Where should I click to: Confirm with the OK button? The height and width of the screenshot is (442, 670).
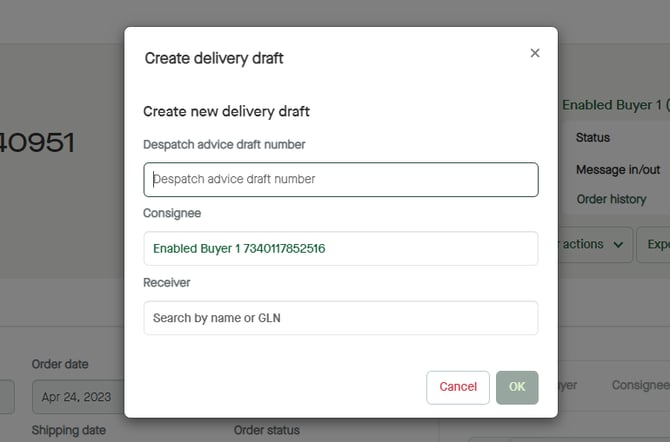tap(516, 387)
